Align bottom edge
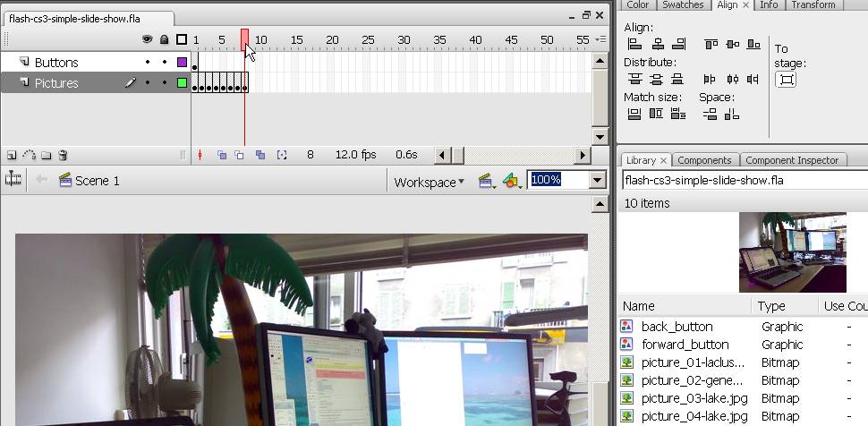The height and width of the screenshot is (426, 868). point(753,44)
